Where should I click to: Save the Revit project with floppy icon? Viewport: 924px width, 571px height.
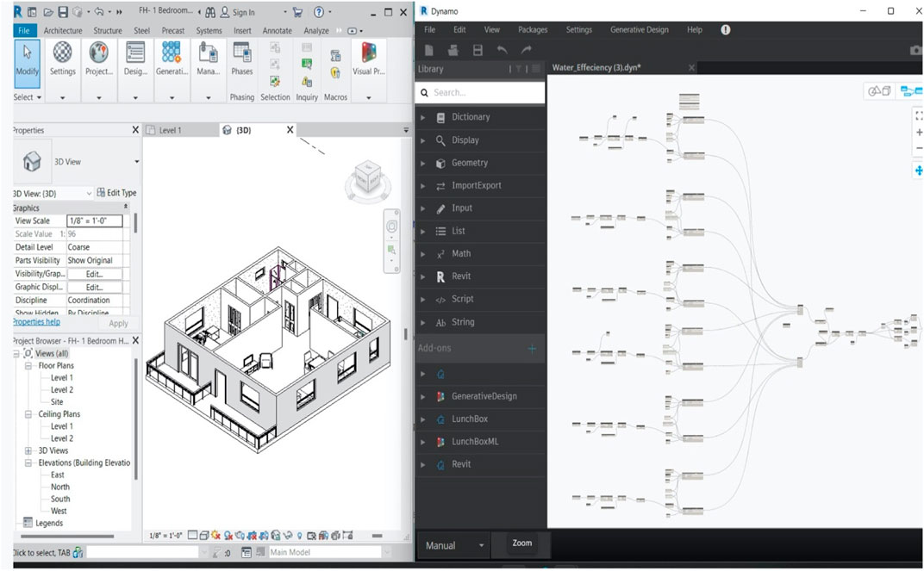(63, 12)
